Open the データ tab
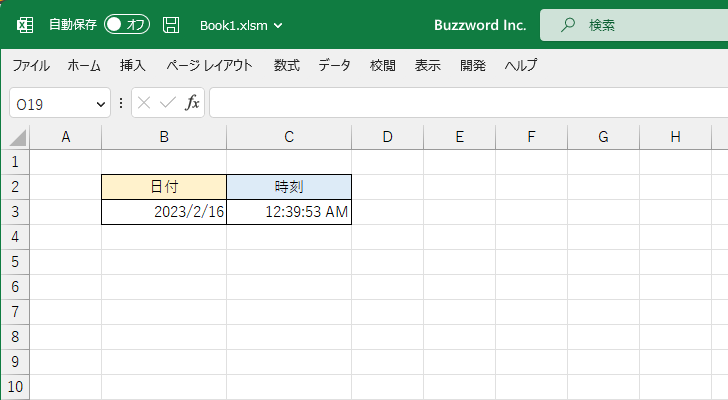 tap(334, 65)
